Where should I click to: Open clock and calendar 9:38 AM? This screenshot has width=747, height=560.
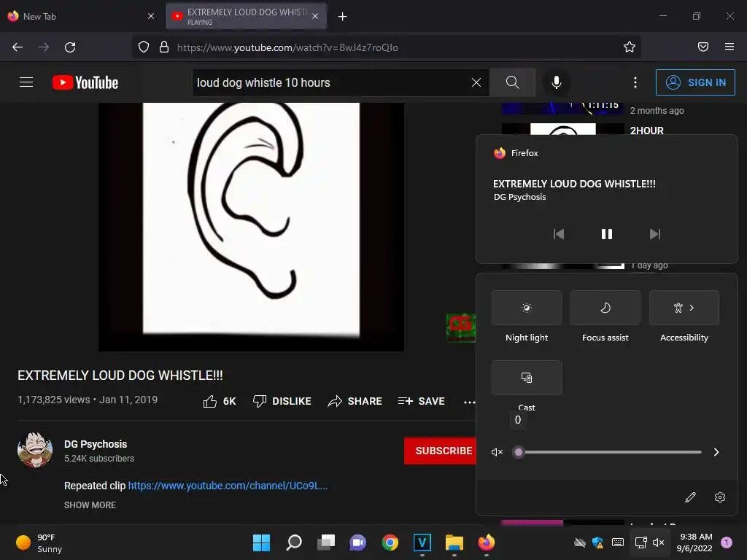pyautogui.click(x=694, y=542)
